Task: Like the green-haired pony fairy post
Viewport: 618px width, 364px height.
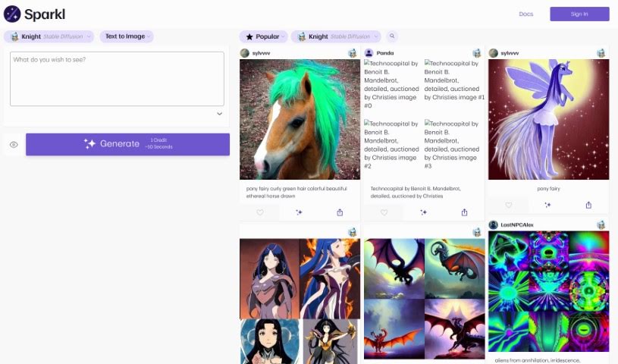Action: 260,212
